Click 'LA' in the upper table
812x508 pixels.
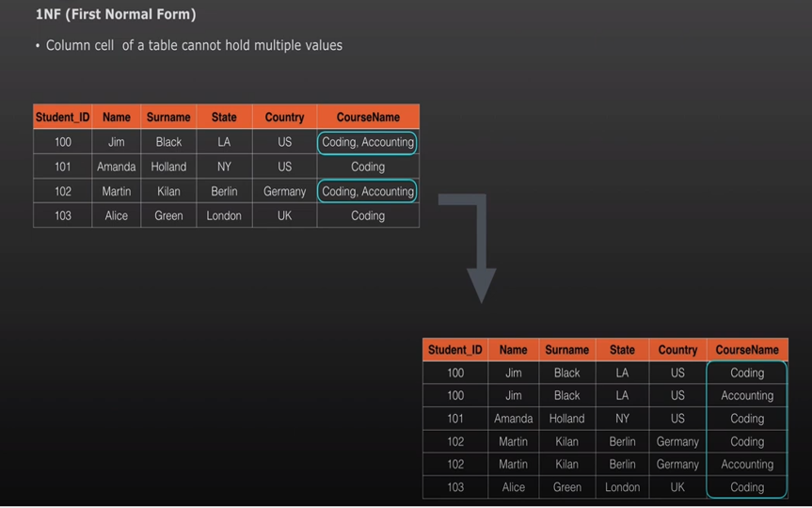(x=224, y=142)
